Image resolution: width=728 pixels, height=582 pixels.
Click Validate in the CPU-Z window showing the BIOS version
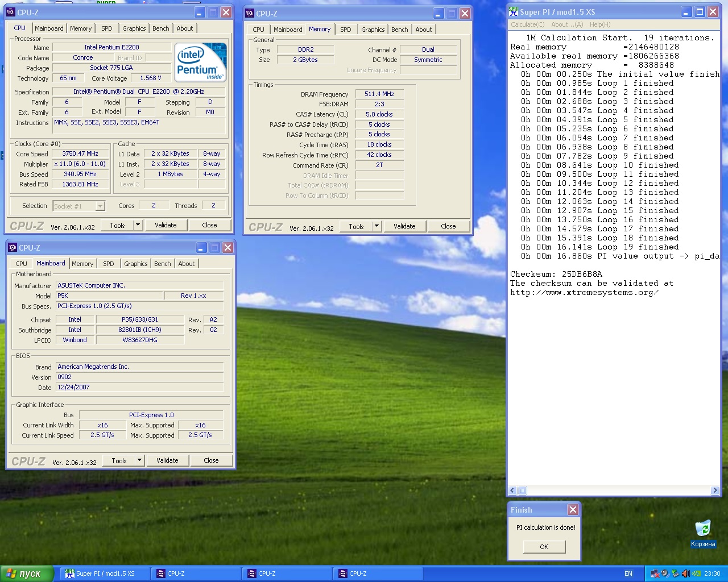(167, 460)
